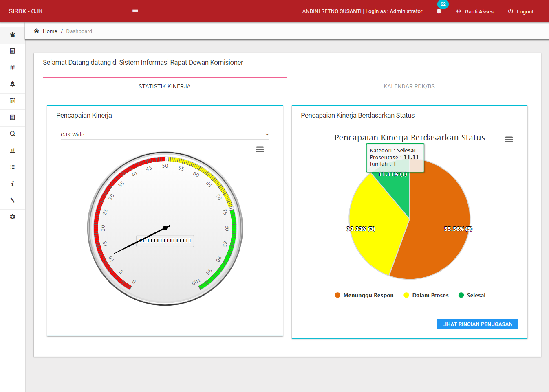Screen dimensions: 549x392
Task: Open the open-book icon in the sidebar
Action: 12,68
